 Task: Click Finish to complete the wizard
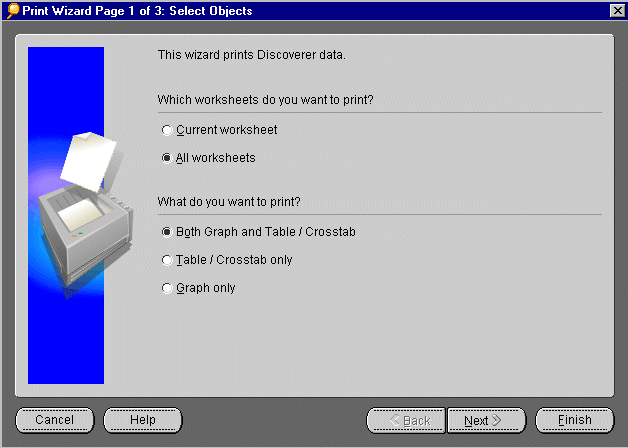pos(574,420)
